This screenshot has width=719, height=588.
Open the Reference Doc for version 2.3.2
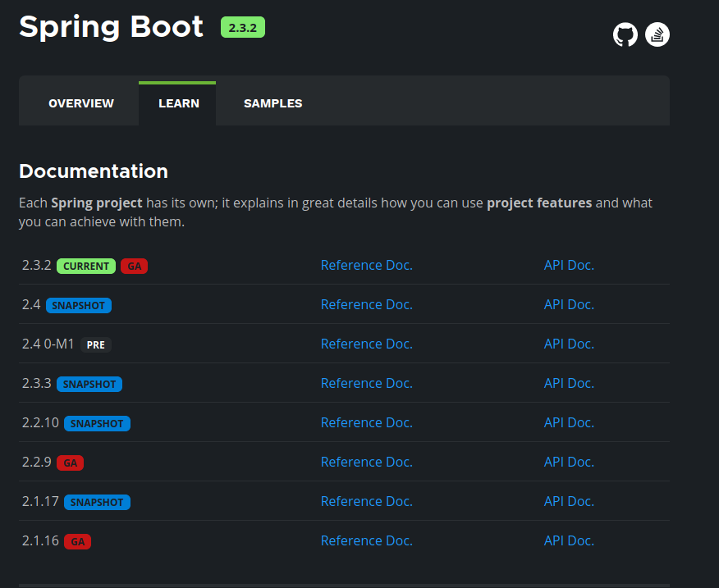click(366, 265)
